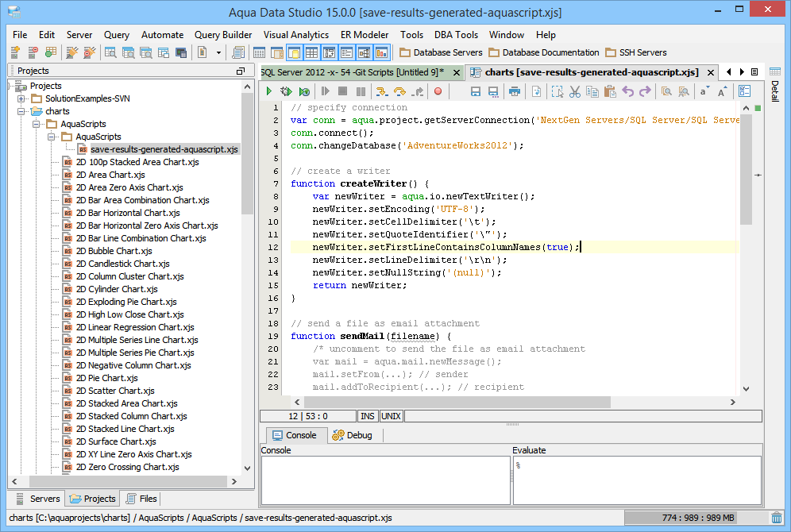Image resolution: width=791 pixels, height=532 pixels.
Task: Click the Undo arrow icon
Action: click(x=628, y=92)
